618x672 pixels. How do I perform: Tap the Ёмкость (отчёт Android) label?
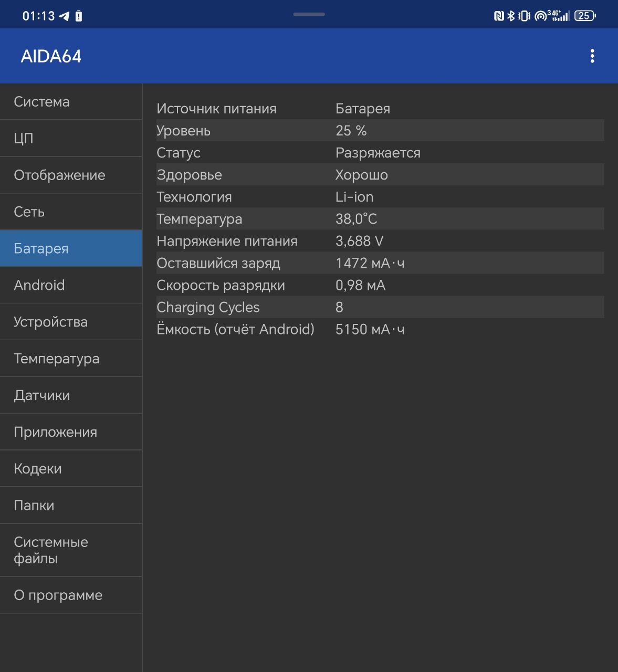(x=235, y=329)
